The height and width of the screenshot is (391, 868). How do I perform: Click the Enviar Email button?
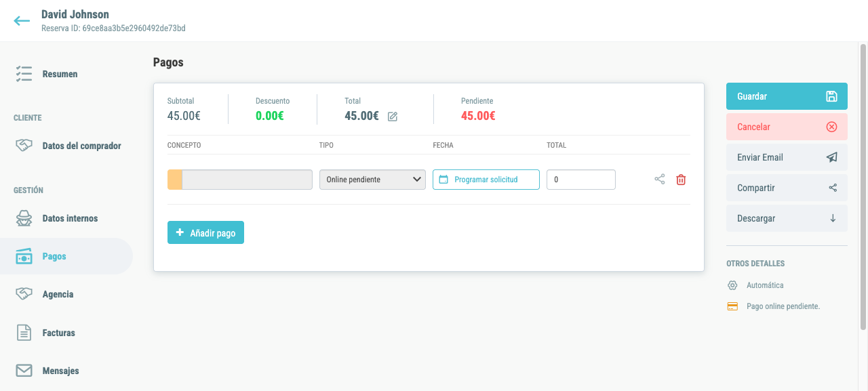[x=787, y=157]
